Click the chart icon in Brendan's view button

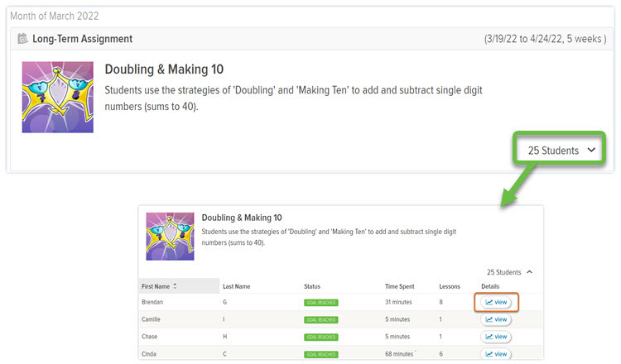point(489,302)
